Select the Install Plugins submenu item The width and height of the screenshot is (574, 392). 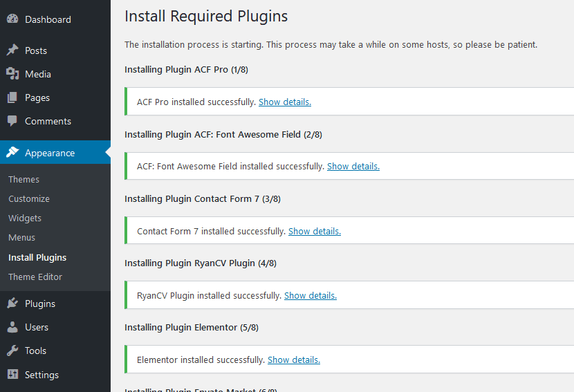(37, 258)
